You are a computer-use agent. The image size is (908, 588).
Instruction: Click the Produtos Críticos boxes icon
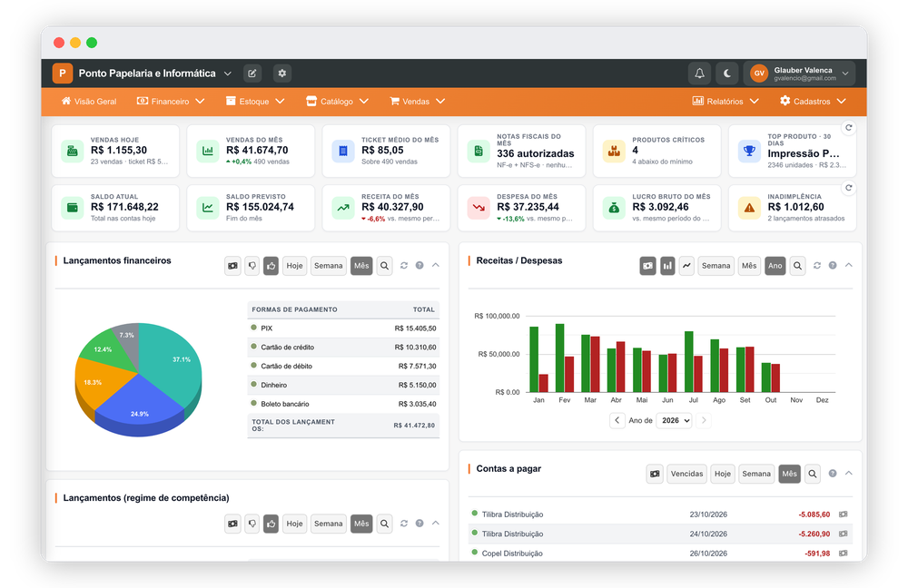click(x=614, y=151)
